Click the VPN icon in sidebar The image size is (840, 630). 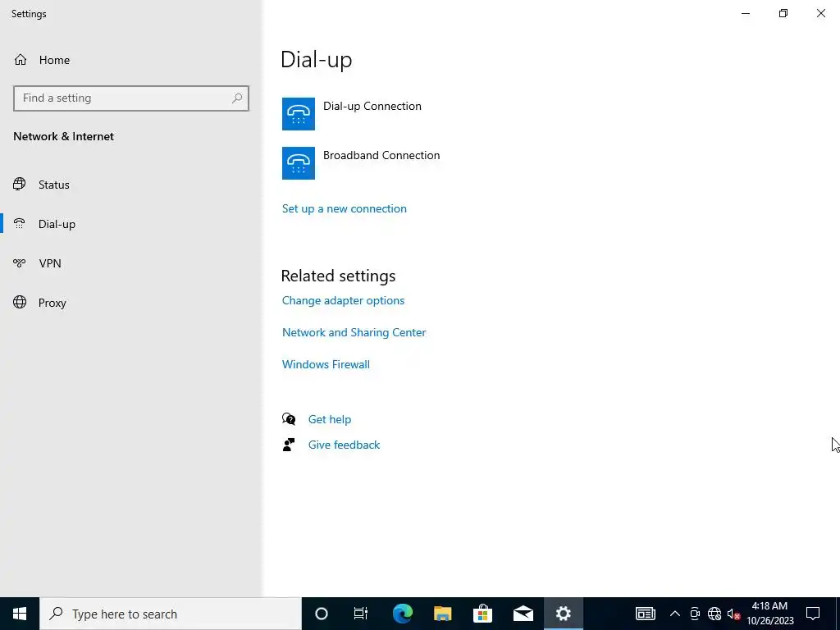pyautogui.click(x=20, y=263)
